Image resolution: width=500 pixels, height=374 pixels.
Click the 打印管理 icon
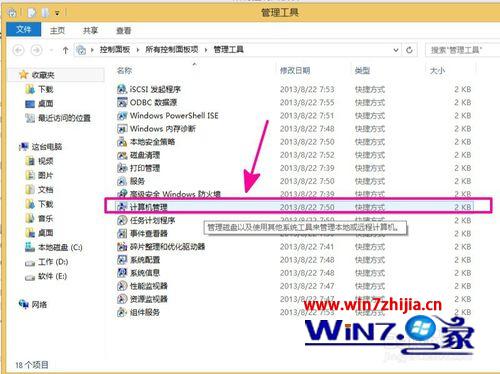click(x=122, y=168)
